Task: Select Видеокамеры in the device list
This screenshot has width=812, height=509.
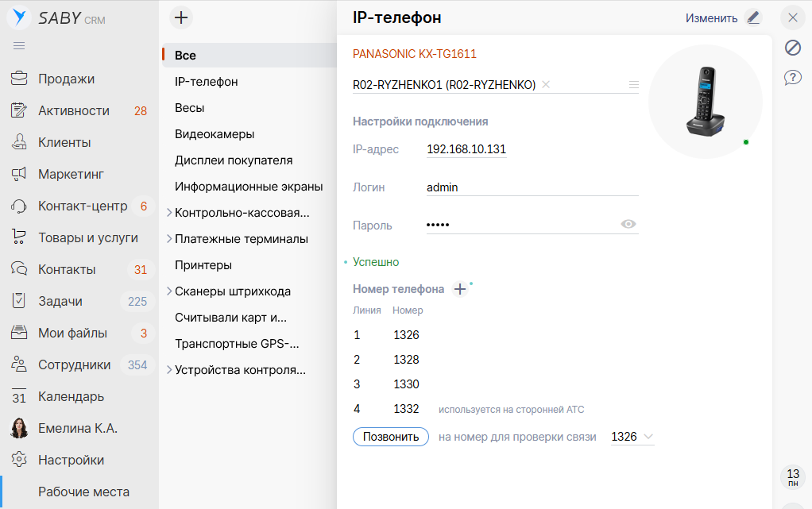Action: [x=215, y=134]
